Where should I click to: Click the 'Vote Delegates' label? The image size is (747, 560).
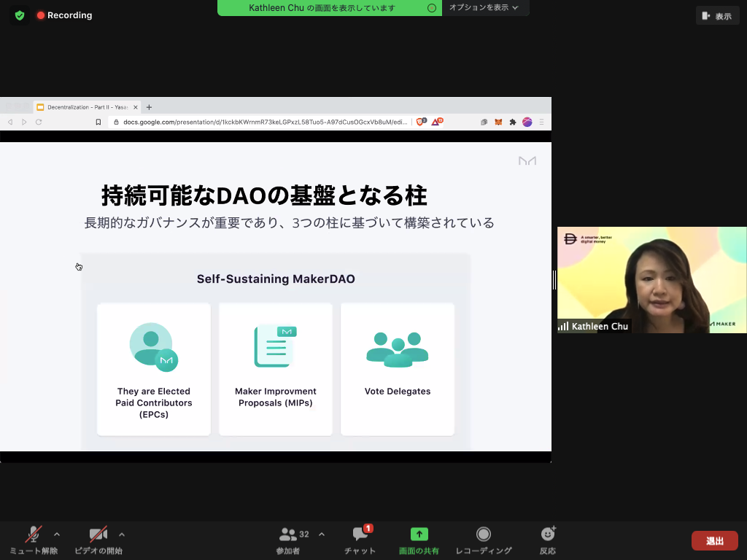[398, 392]
